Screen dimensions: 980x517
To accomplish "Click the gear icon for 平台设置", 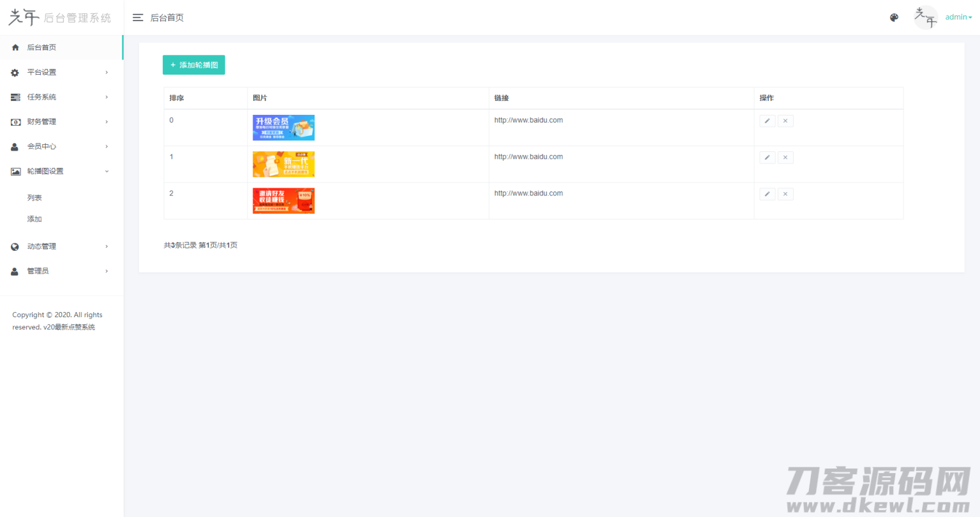I will pos(15,72).
